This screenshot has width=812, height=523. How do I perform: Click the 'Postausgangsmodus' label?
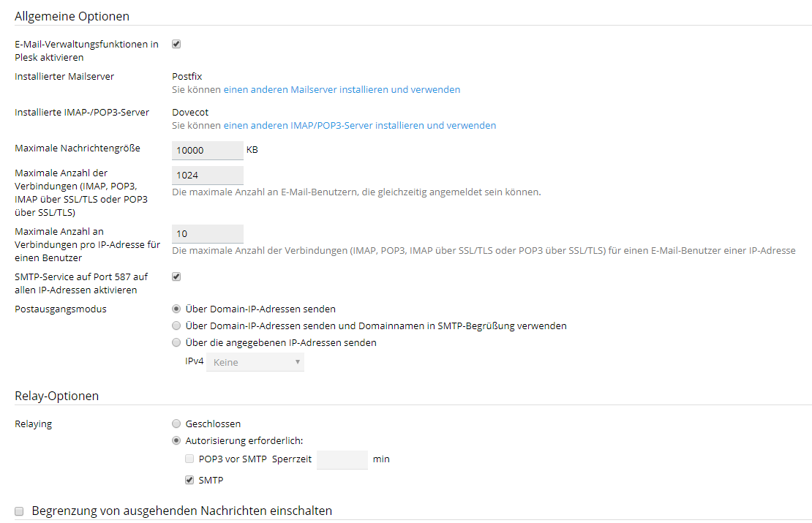61,309
